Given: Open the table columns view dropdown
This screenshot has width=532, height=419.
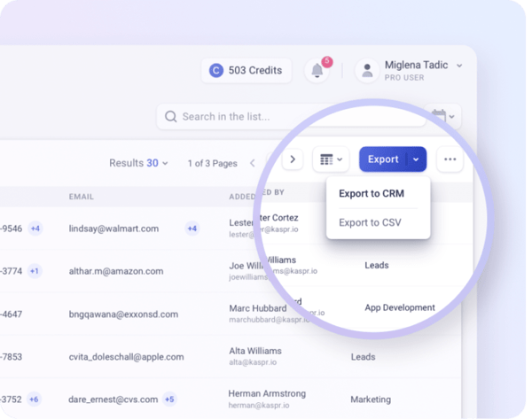Looking at the screenshot, I should (x=331, y=159).
